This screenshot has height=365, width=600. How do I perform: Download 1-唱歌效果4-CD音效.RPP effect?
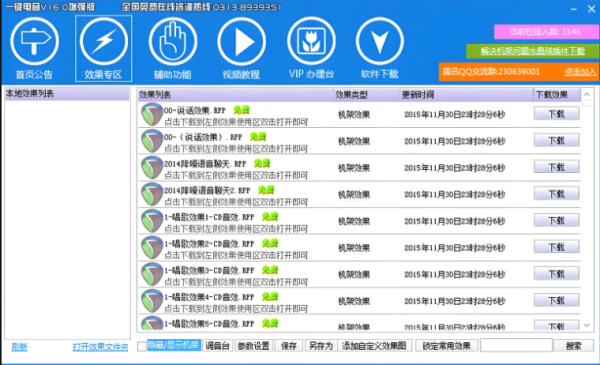[556, 300]
